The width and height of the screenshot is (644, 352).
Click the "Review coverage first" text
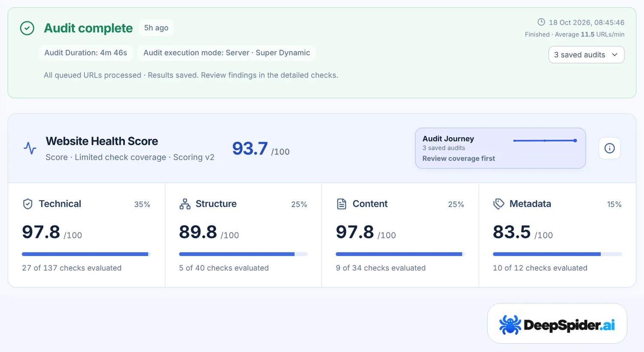click(x=459, y=159)
